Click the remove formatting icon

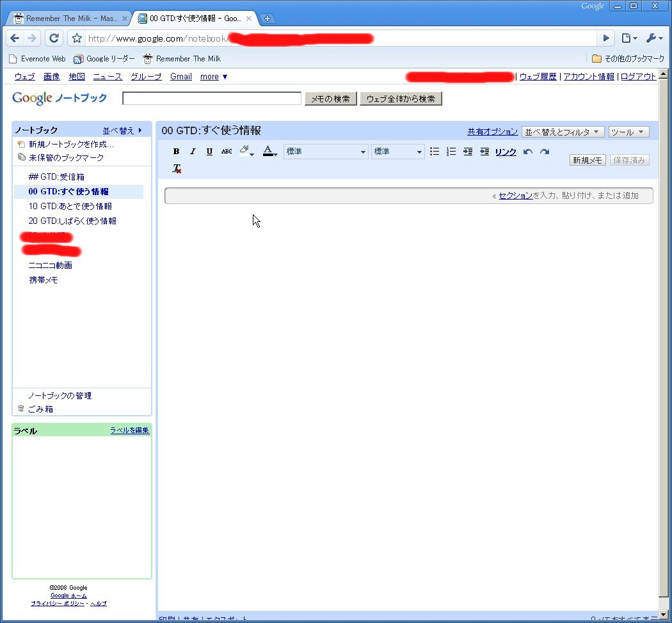tap(177, 168)
